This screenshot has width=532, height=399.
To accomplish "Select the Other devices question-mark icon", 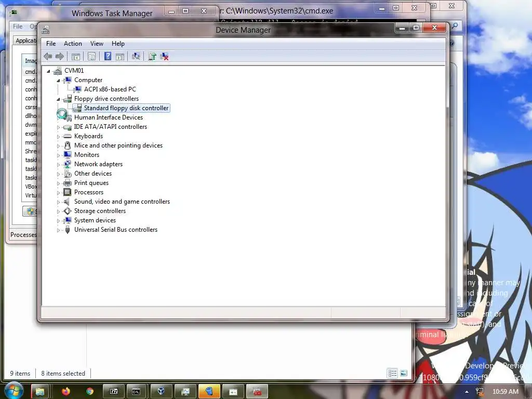I will (x=68, y=174).
